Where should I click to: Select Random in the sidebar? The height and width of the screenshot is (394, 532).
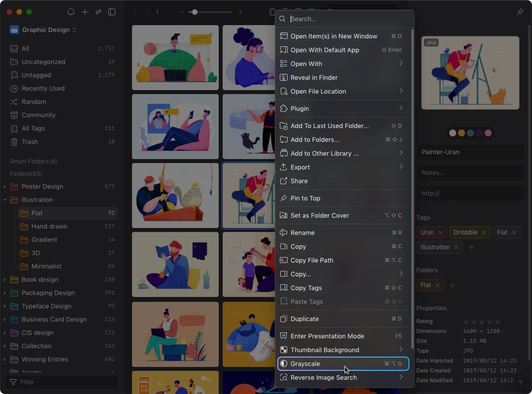pyautogui.click(x=62, y=102)
